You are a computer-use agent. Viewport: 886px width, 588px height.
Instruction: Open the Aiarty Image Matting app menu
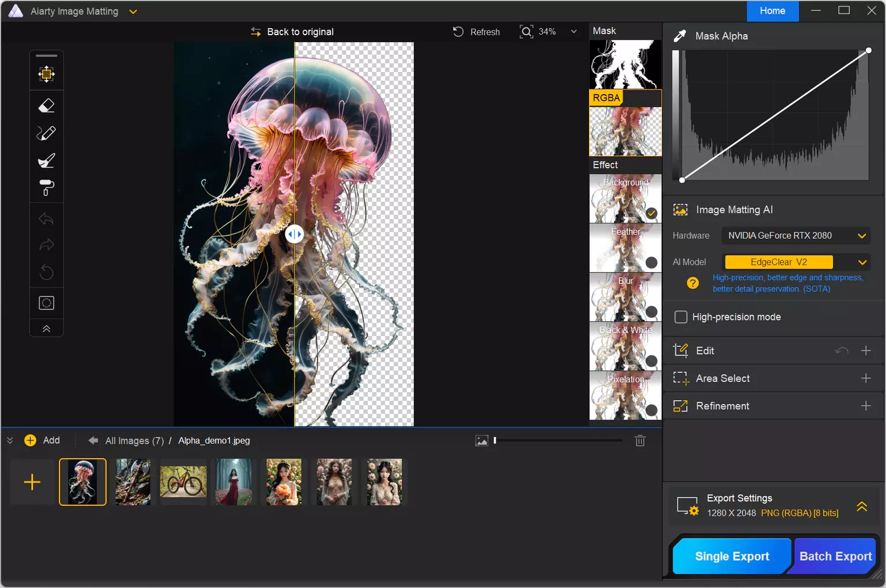tap(133, 12)
